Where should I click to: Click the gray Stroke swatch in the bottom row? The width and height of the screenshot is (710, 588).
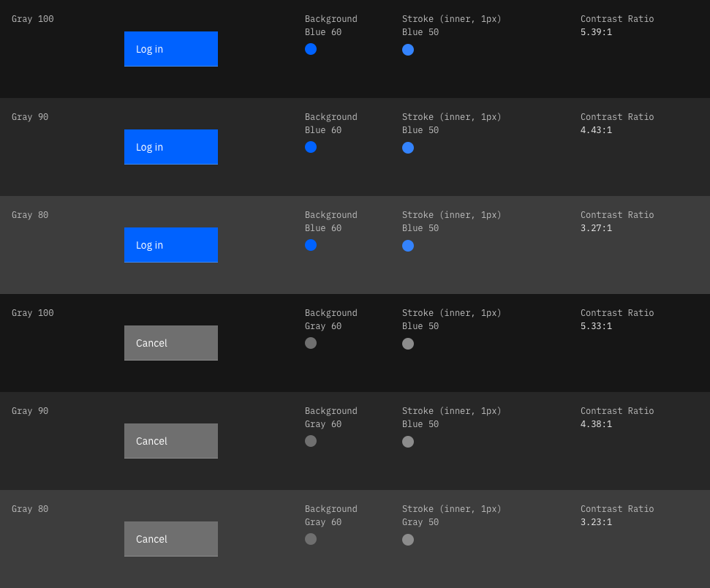point(408,539)
